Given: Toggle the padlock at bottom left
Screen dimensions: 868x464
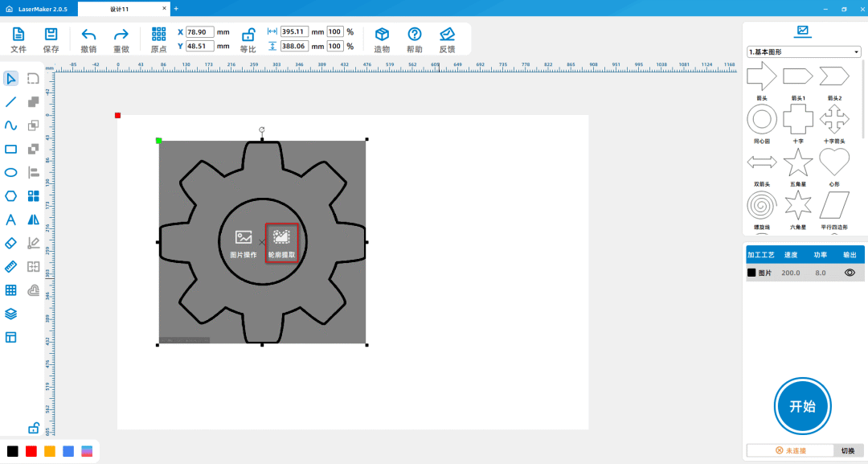Looking at the screenshot, I should (x=34, y=428).
